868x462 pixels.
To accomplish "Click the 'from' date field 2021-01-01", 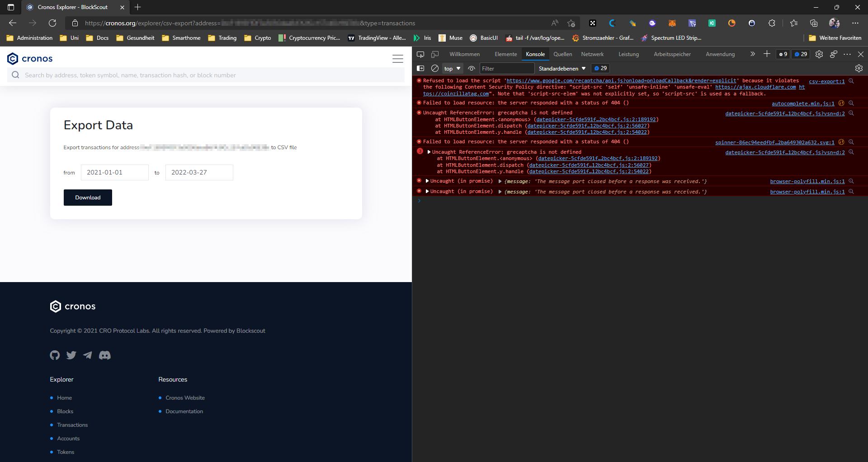I will point(115,172).
